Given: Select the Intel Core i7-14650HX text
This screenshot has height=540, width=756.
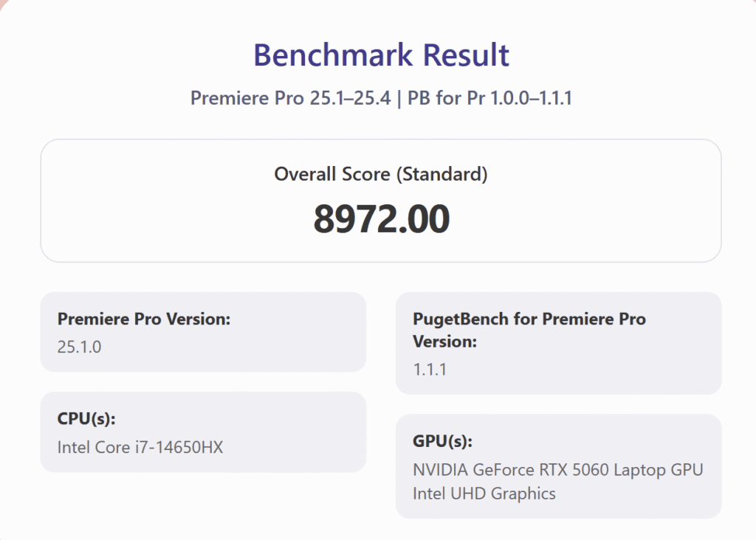Looking at the screenshot, I should click(140, 446).
